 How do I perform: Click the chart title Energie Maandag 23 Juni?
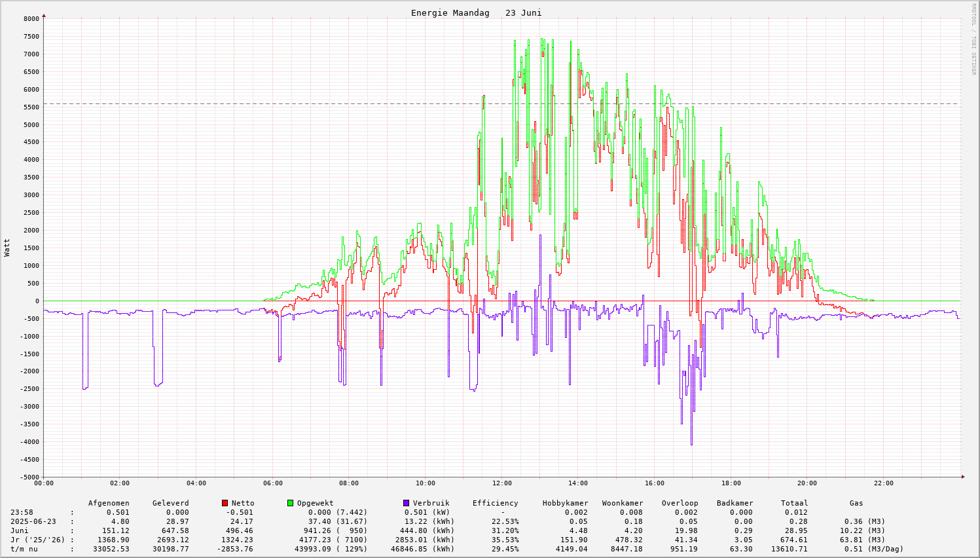point(476,13)
